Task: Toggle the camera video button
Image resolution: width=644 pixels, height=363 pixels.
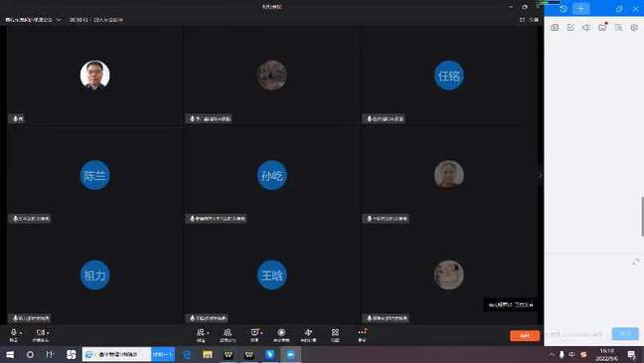Action: coord(40,332)
